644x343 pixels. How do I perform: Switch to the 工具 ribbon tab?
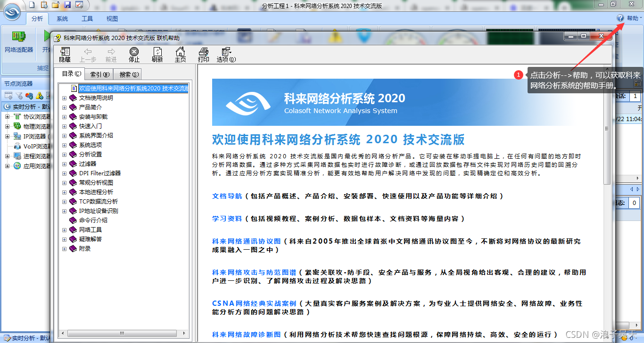point(87,19)
